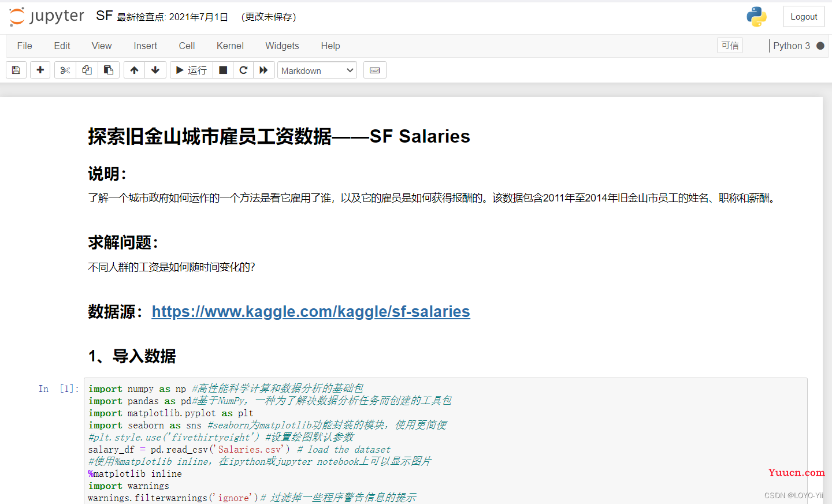Click checkpoint text 最新检查点: 2021年7月1日
This screenshot has height=504, width=832.
[x=173, y=17]
